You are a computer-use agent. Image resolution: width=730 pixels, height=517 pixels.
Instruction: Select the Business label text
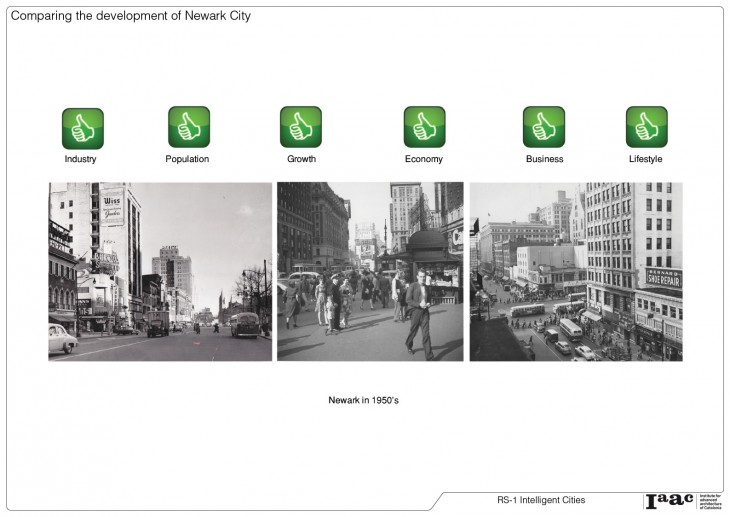pos(544,159)
